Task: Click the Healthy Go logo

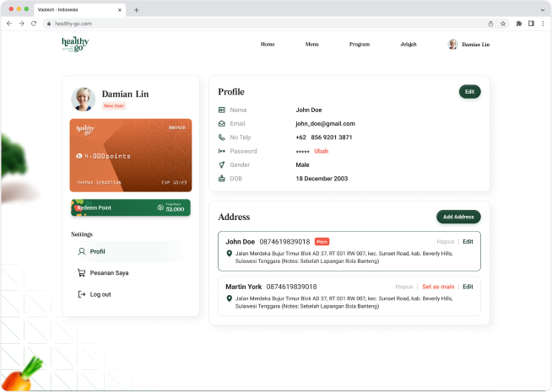Action: (74, 44)
